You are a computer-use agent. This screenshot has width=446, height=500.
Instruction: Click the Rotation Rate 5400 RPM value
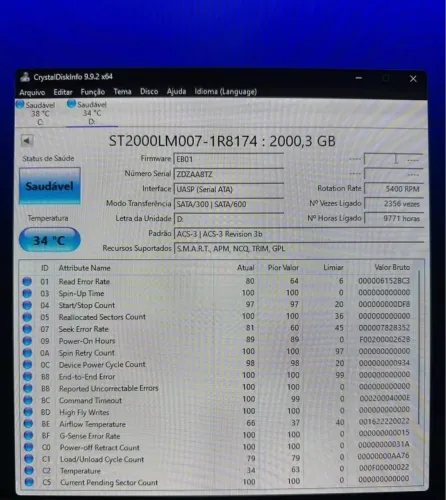(394, 189)
